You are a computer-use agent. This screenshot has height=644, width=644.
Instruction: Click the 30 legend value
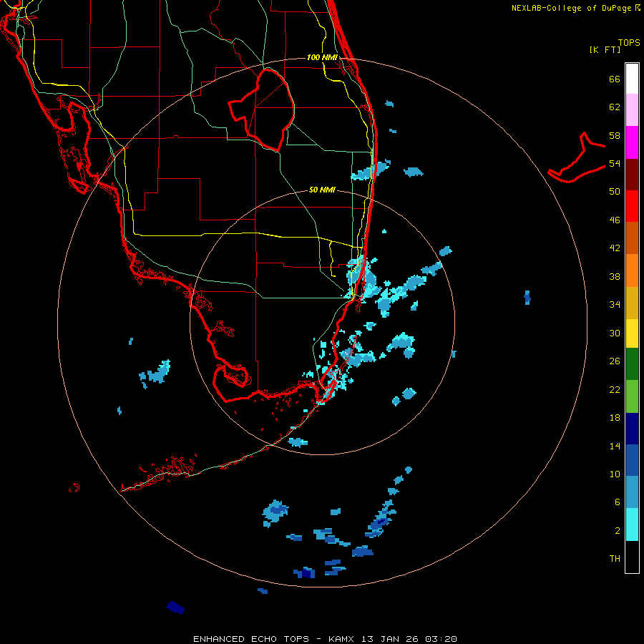pos(615,333)
